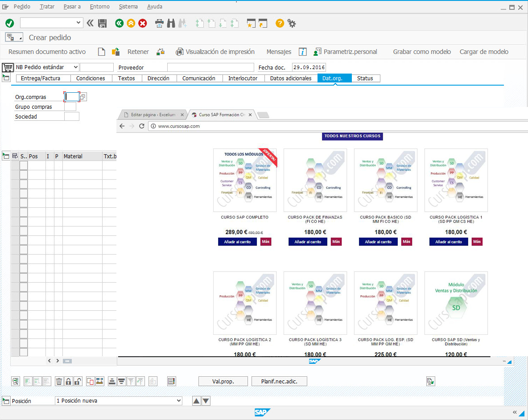Collapse the Posición detail toggle icon
This screenshot has height=420, width=528.
pos(6,401)
